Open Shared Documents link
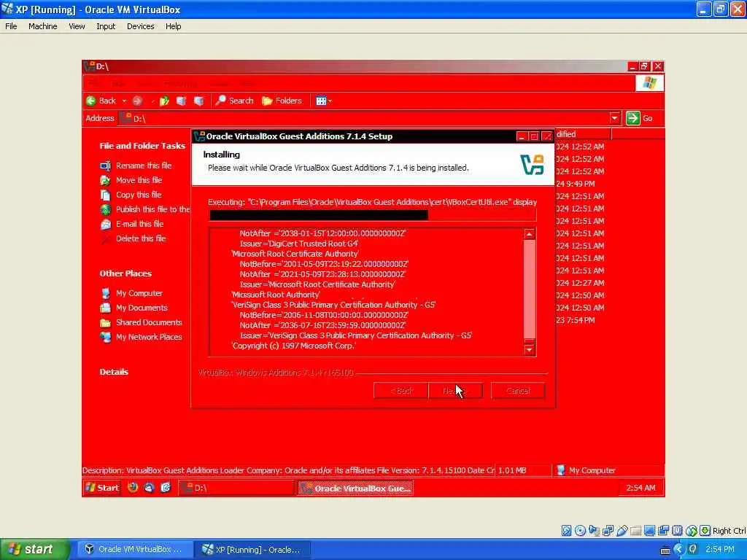Viewport: 747px width, 560px height. [149, 322]
